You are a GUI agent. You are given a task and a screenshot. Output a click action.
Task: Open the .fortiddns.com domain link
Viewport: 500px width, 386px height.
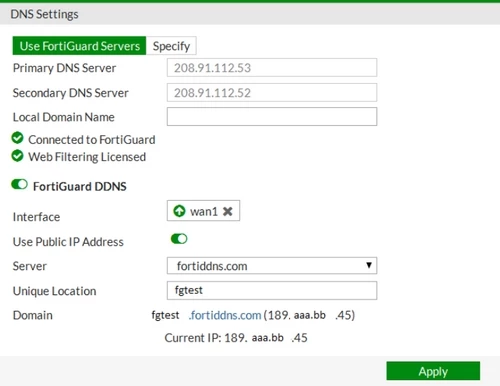coord(225,315)
